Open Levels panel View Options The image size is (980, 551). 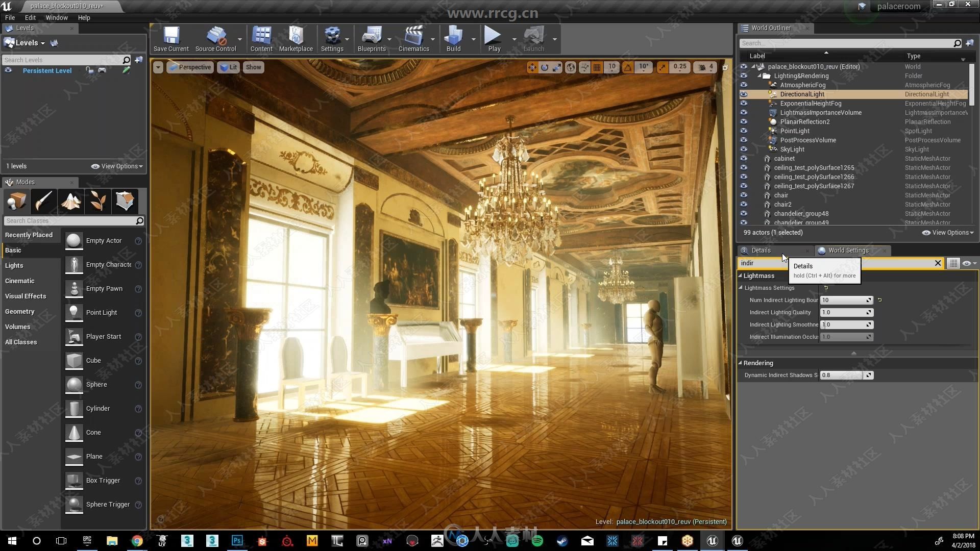click(x=117, y=166)
